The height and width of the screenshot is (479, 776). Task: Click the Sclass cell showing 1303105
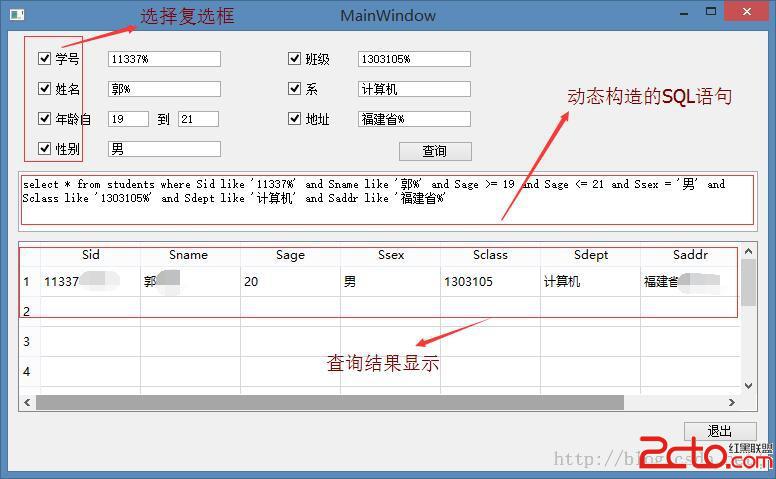(x=490, y=282)
